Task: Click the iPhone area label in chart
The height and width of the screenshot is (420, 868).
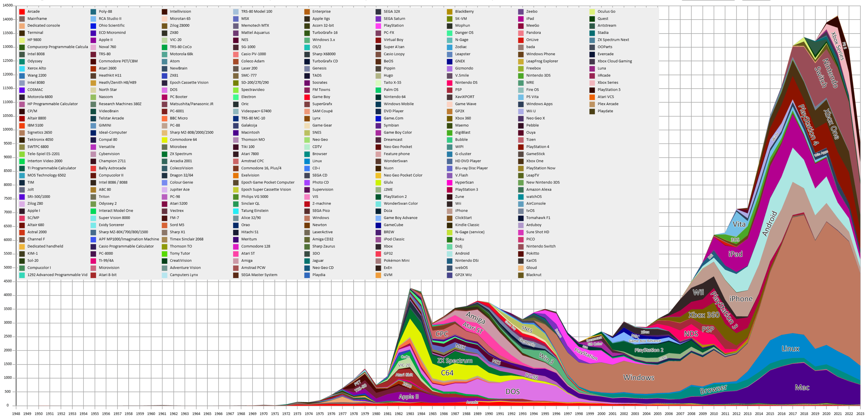Action: pyautogui.click(x=741, y=299)
